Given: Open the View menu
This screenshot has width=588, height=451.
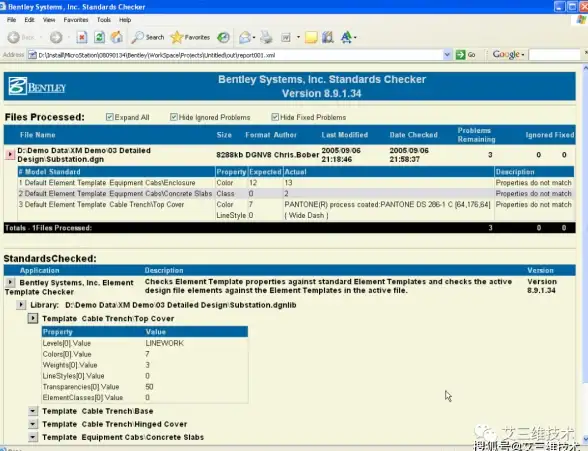Looking at the screenshot, I should pos(49,20).
